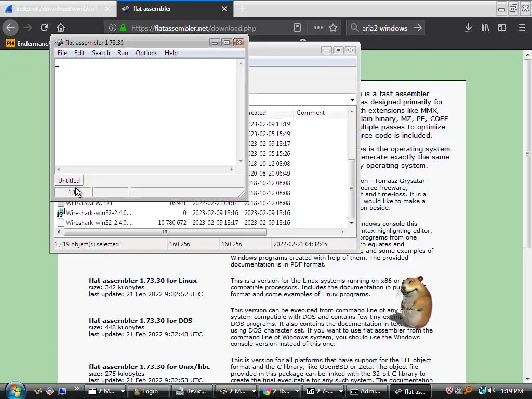
Task: Show hidden quick launch items chevron
Action: pos(77,389)
